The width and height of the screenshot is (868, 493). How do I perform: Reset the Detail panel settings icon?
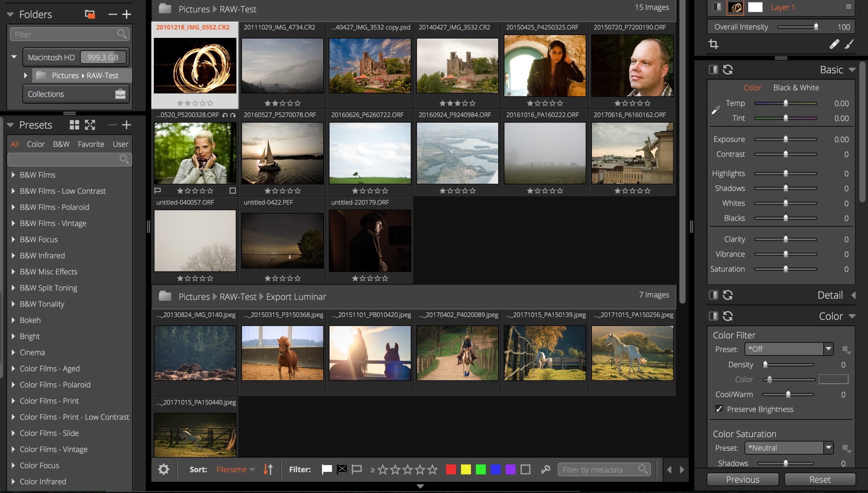click(728, 295)
